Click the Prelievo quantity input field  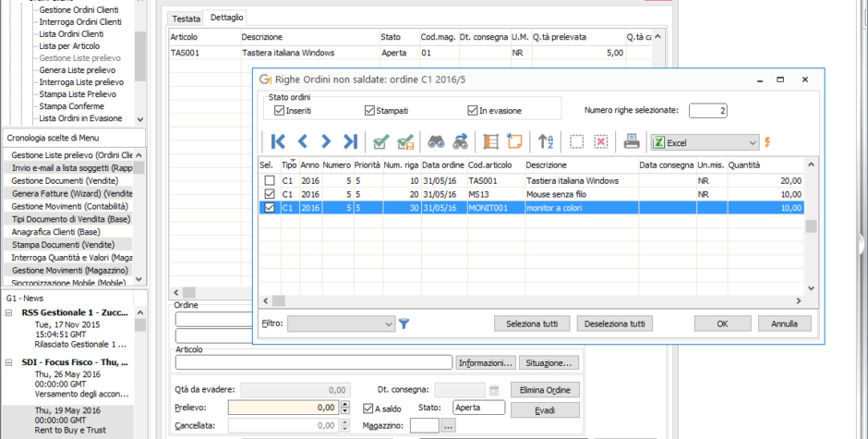tap(283, 408)
